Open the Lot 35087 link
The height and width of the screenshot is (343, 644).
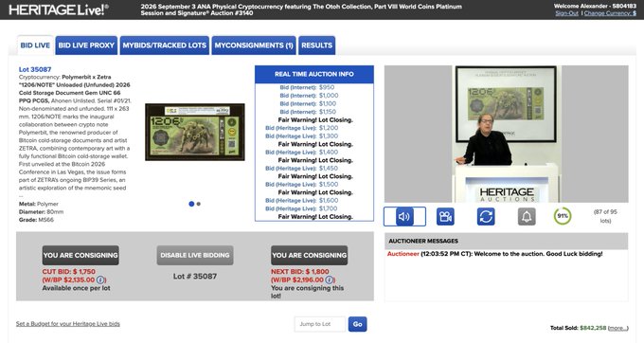[x=35, y=69]
